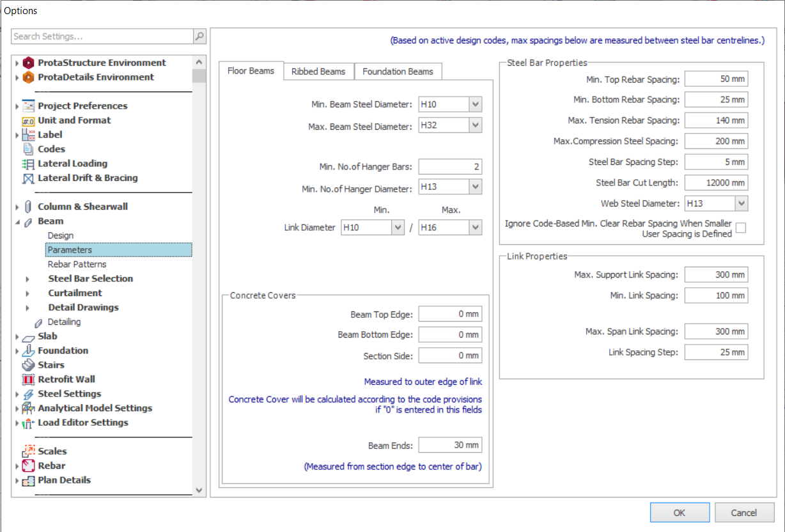785x532 pixels.
Task: Click the Steel Bar Cut Length field
Action: point(715,183)
